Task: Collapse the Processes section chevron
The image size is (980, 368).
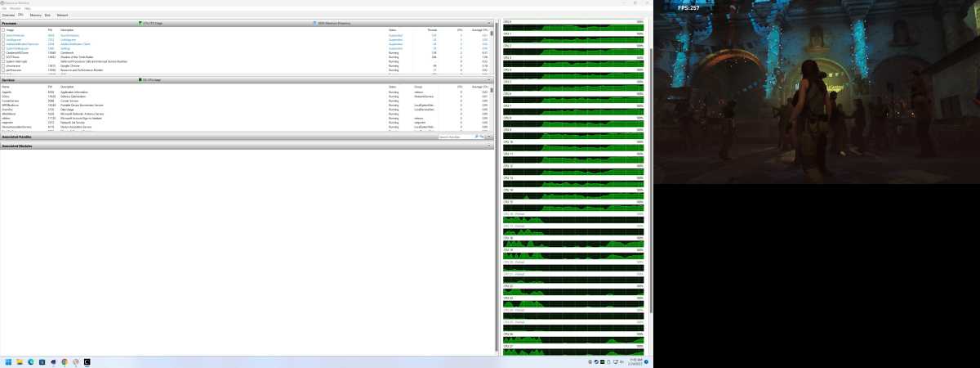Action: pyautogui.click(x=489, y=23)
